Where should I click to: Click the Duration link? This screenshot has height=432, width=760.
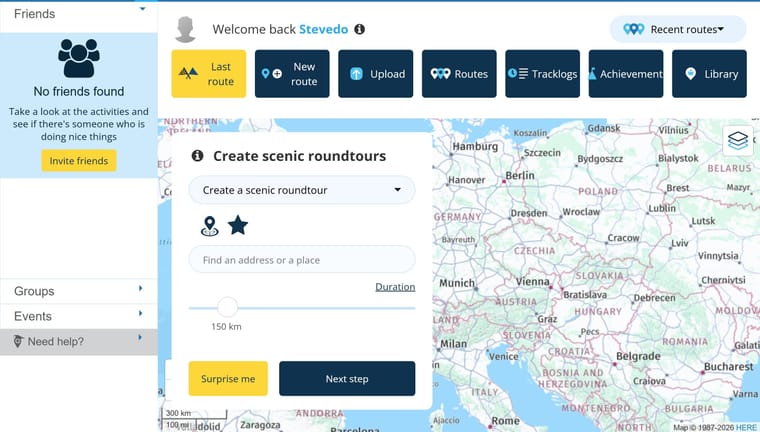pos(395,287)
